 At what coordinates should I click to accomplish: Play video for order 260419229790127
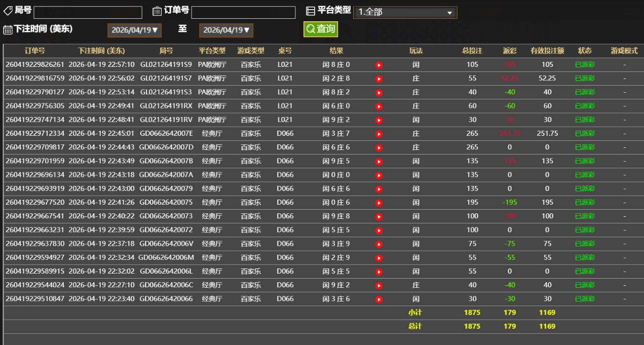(378, 93)
